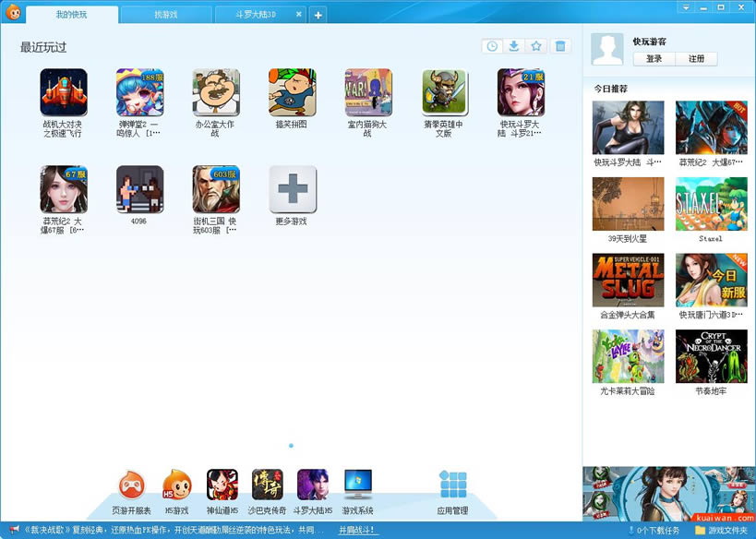Viewport: 756px width, 539px height.
Task: Open the 办公室大作战 game icon
Action: [x=215, y=92]
